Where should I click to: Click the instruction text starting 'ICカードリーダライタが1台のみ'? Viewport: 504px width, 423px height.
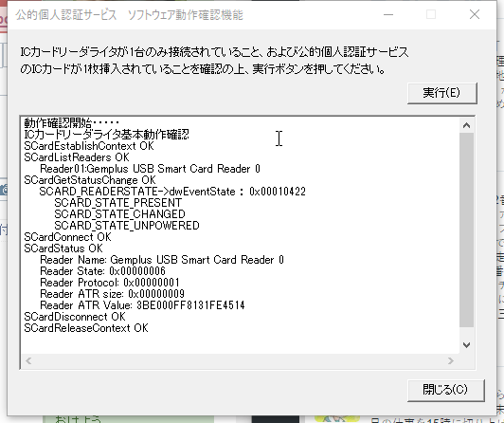tap(214, 61)
